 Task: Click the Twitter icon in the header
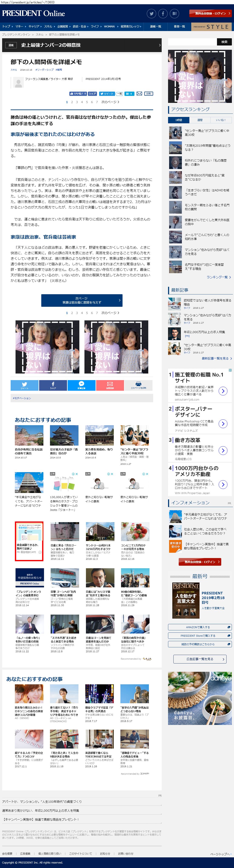tap(151, 14)
